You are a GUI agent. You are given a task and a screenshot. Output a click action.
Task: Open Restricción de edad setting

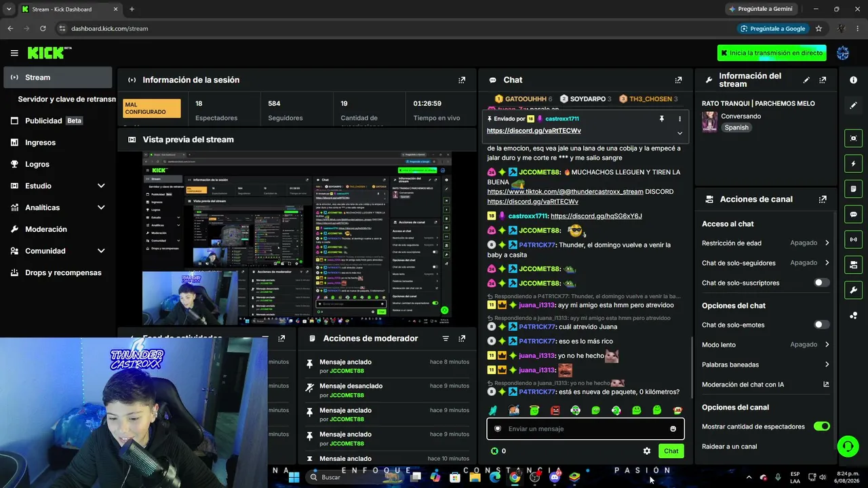coord(766,243)
